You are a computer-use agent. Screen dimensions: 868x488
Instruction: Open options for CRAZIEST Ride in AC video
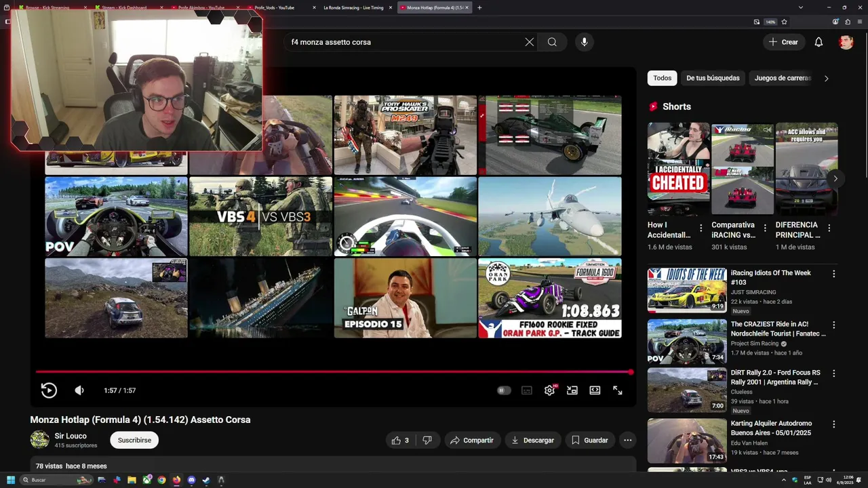click(833, 325)
